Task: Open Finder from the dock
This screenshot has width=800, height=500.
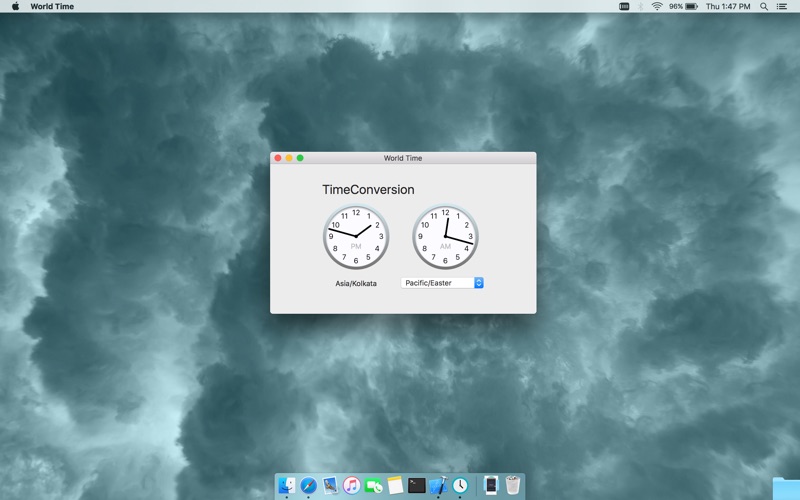Action: [x=287, y=485]
